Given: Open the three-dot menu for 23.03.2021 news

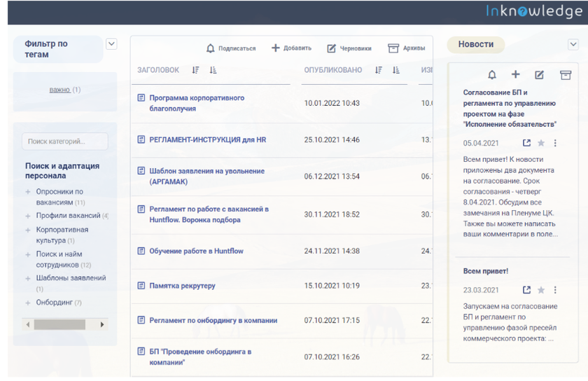Looking at the screenshot, I should tap(555, 290).
